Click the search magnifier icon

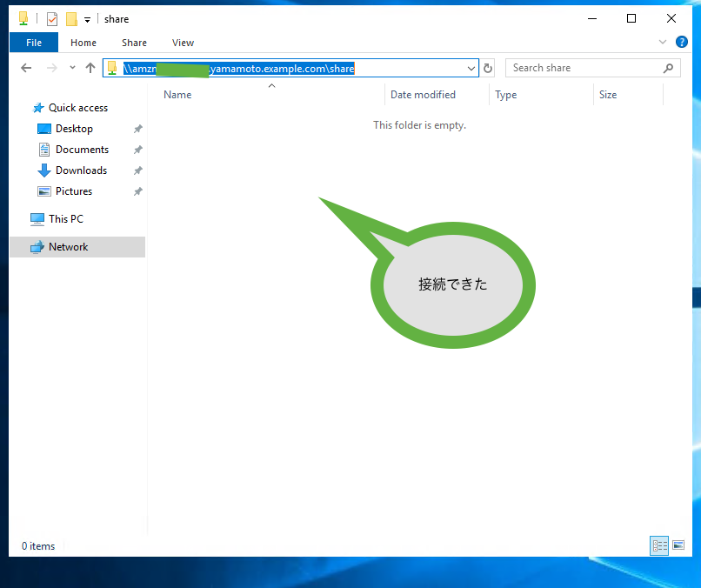point(668,68)
